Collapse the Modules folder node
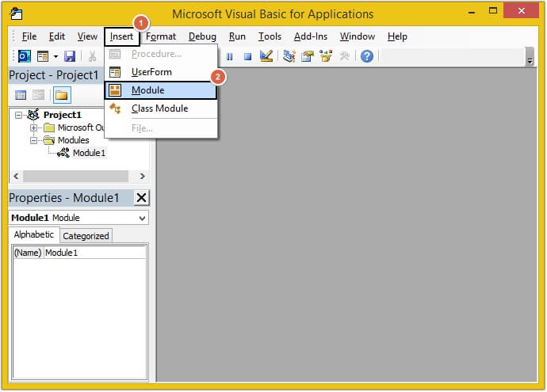 [x=33, y=141]
